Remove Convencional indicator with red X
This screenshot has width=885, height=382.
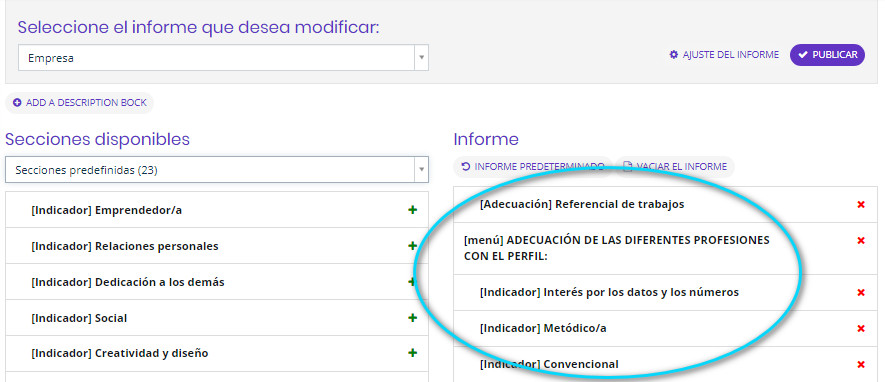click(x=861, y=365)
